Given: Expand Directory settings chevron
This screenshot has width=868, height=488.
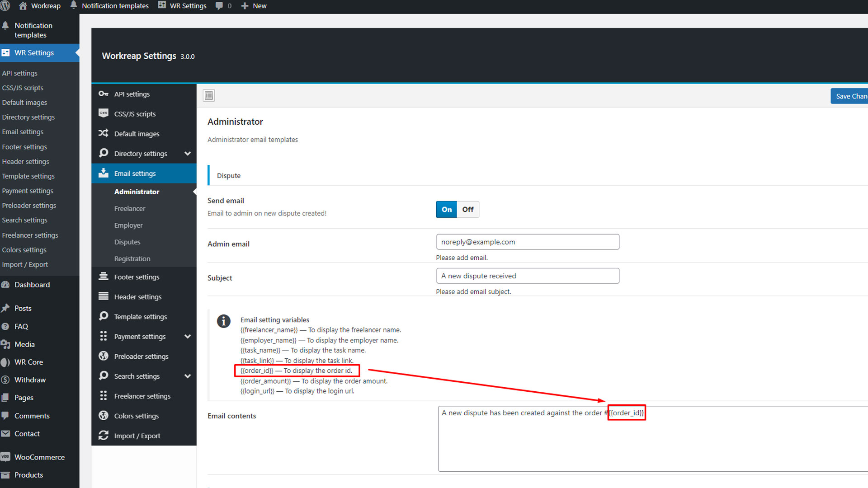Looking at the screenshot, I should pos(188,154).
